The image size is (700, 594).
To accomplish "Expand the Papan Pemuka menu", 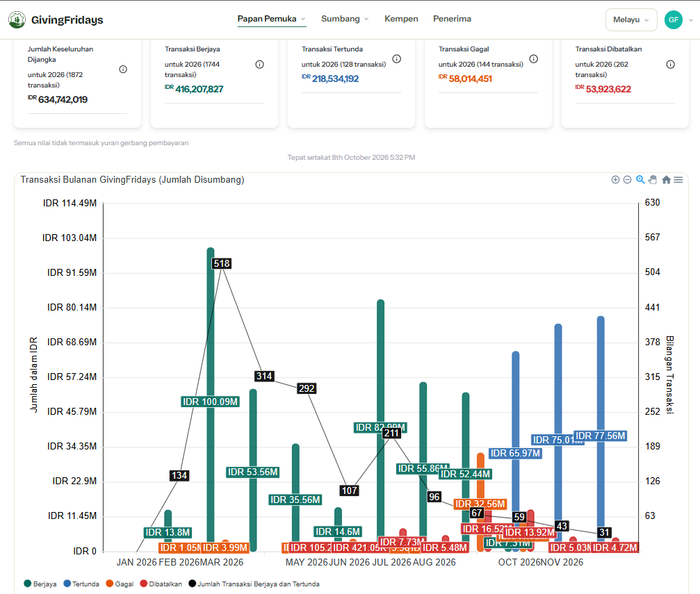I will click(271, 19).
